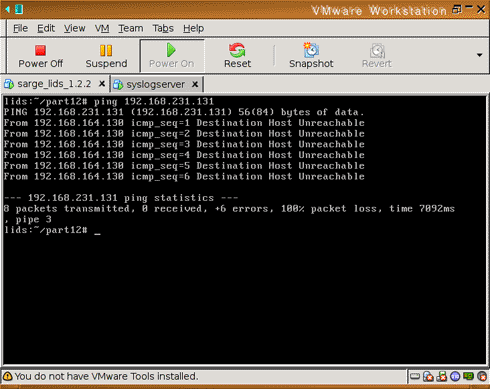
Task: Close the syslogserver tab
Action: 195,85
